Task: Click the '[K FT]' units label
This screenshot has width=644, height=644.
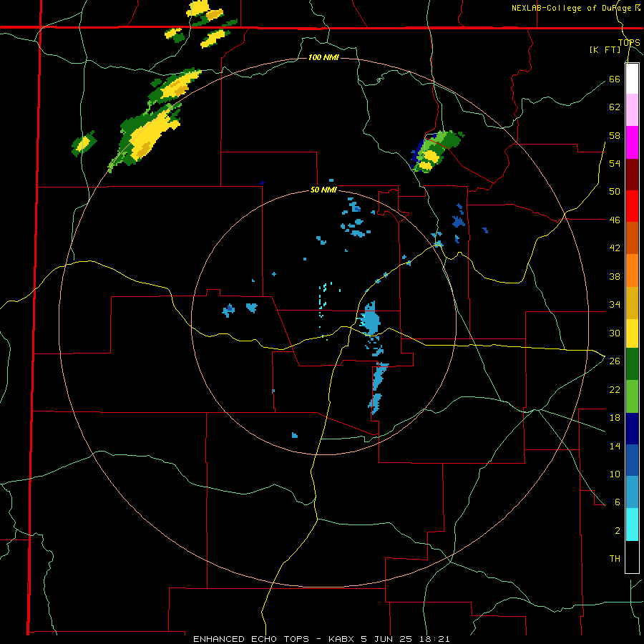Action: pyautogui.click(x=605, y=49)
